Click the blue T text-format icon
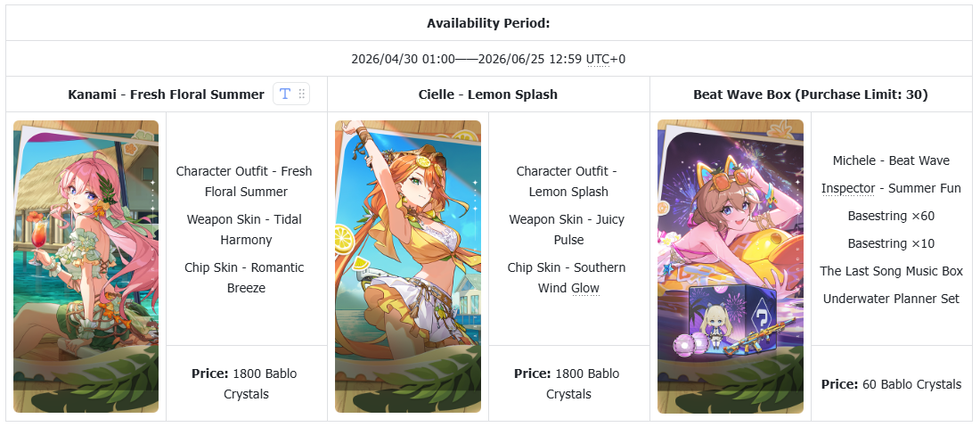 [285, 94]
